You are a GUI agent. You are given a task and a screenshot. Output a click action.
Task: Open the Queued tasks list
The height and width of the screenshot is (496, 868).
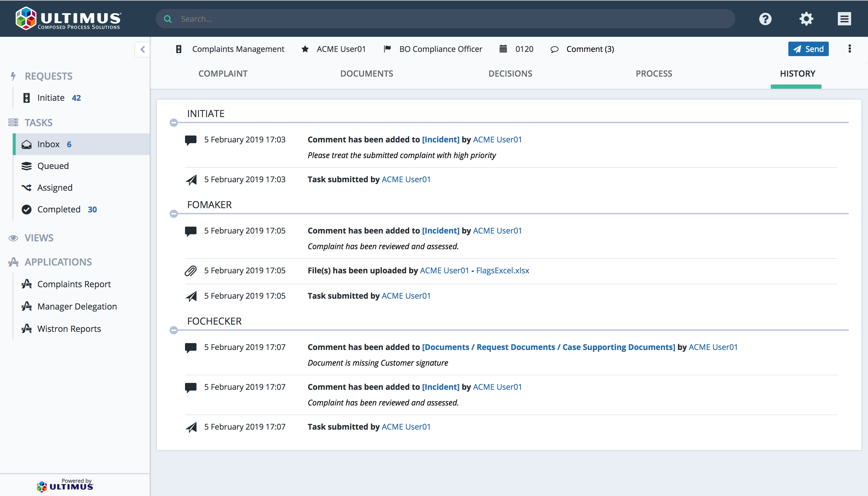(82, 166)
